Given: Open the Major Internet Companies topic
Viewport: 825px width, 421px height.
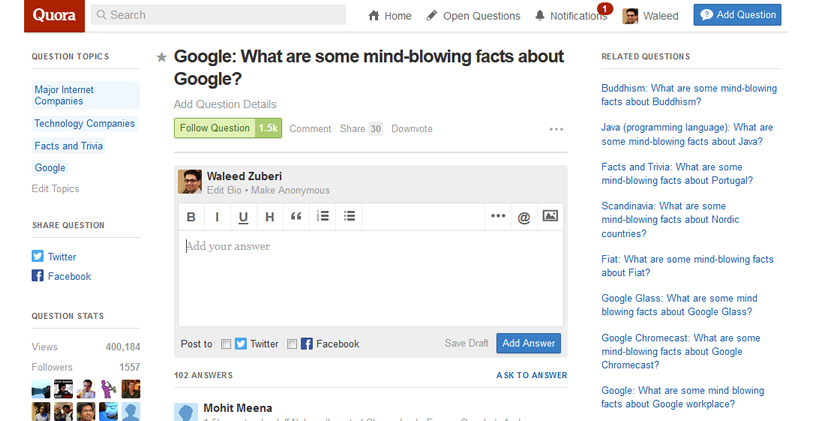Looking at the screenshot, I should [x=84, y=95].
